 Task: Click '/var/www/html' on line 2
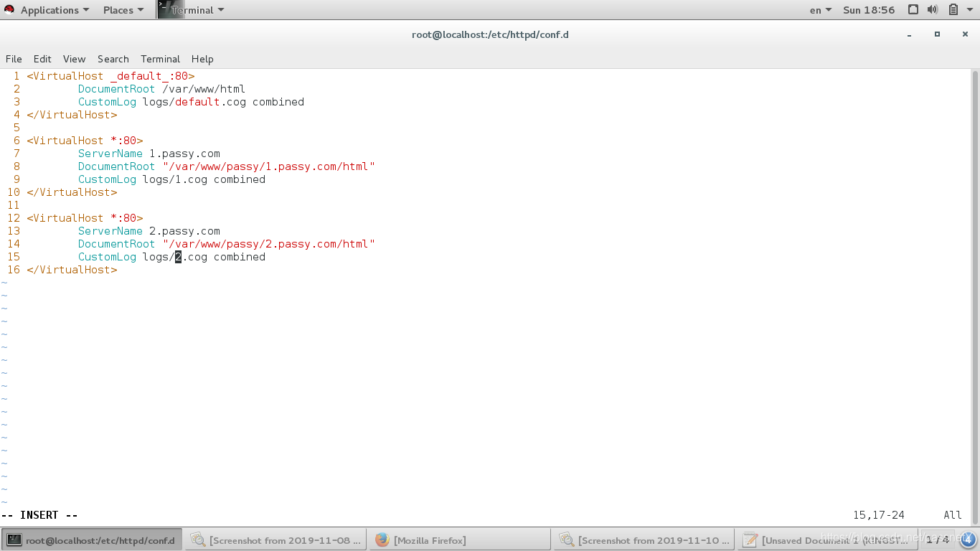pyautogui.click(x=204, y=89)
